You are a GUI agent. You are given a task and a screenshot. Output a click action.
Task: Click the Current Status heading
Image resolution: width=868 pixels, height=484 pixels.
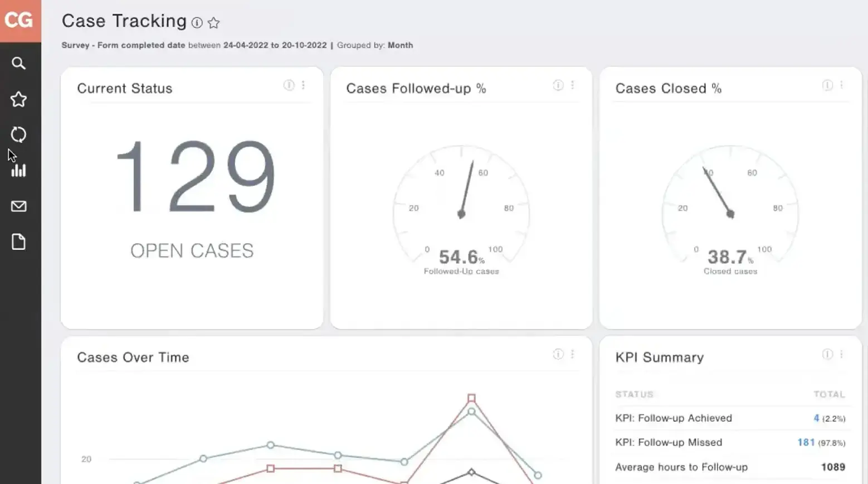125,88
